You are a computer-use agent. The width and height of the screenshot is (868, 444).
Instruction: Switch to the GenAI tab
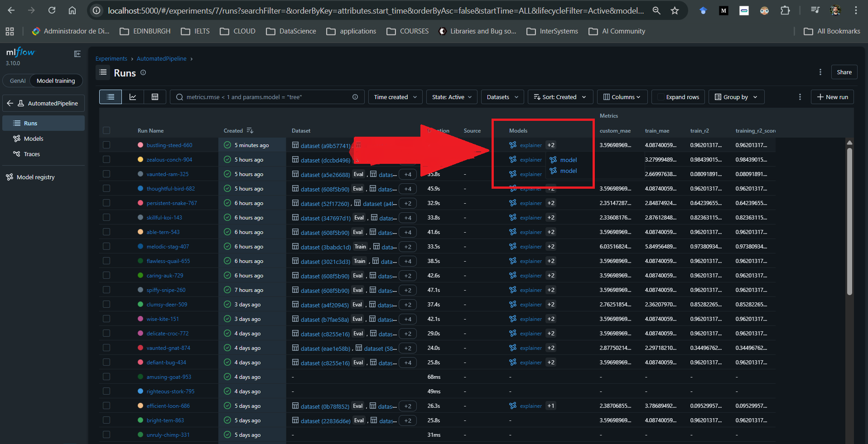18,81
